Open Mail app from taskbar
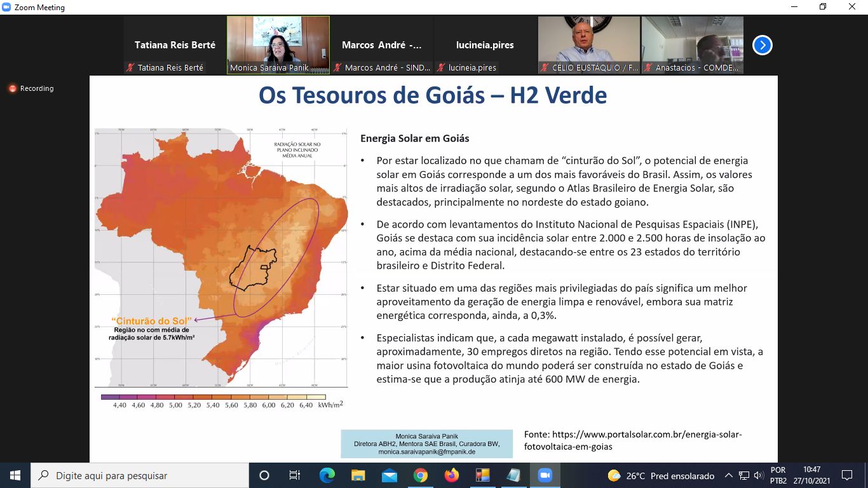Image resolution: width=868 pixels, height=488 pixels. click(x=390, y=475)
